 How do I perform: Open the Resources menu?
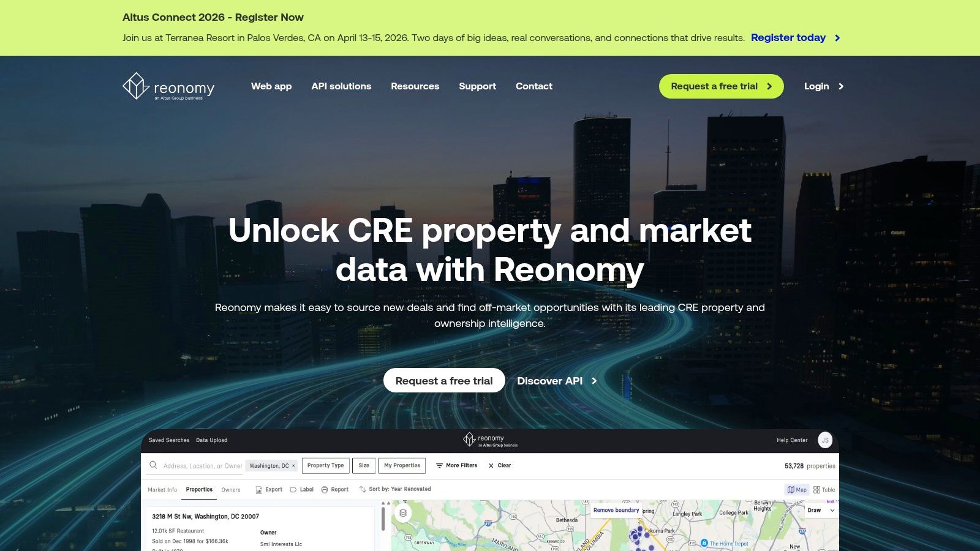tap(415, 86)
